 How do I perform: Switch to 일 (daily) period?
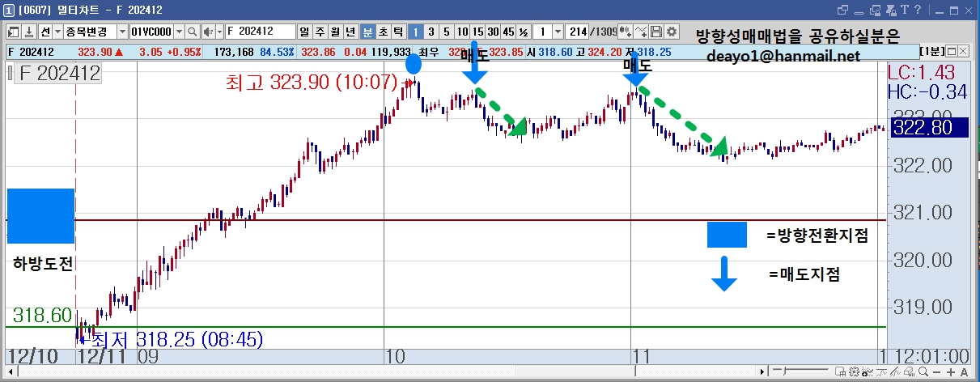305,32
